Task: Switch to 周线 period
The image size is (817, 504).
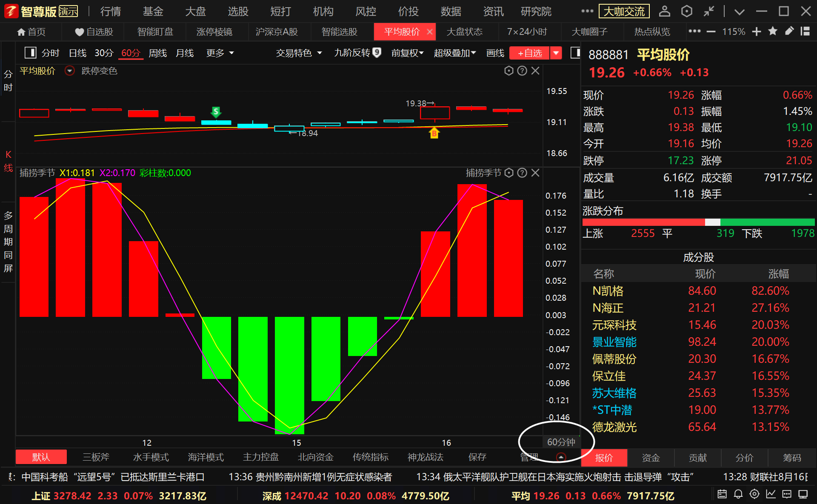Action: [x=157, y=53]
